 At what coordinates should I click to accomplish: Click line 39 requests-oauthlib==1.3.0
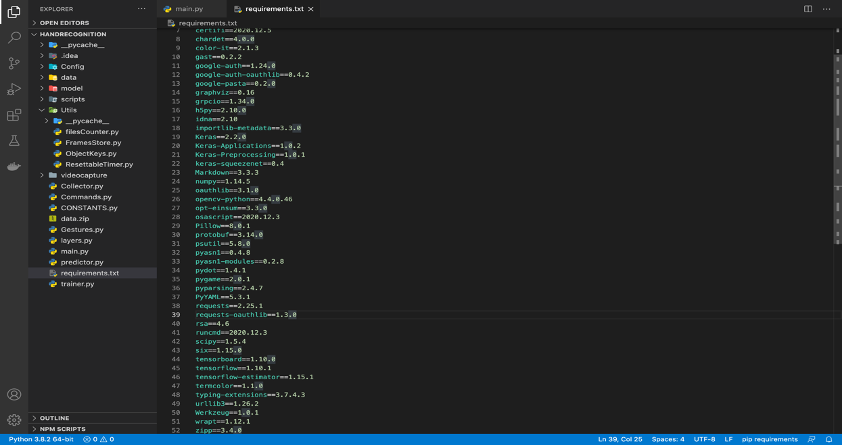pyautogui.click(x=246, y=314)
